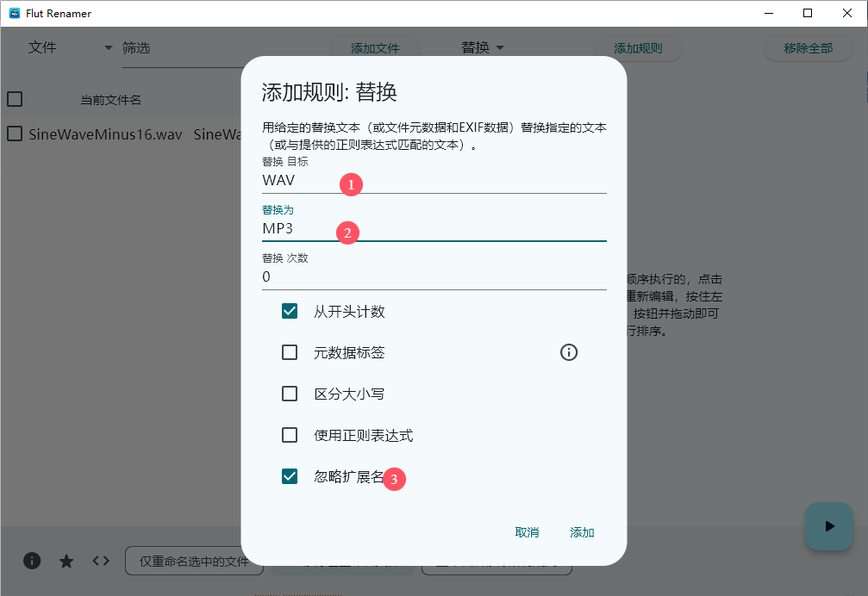Click the info icon in the bottom toolbar
Viewport: 868px width, 596px height.
click(32, 561)
